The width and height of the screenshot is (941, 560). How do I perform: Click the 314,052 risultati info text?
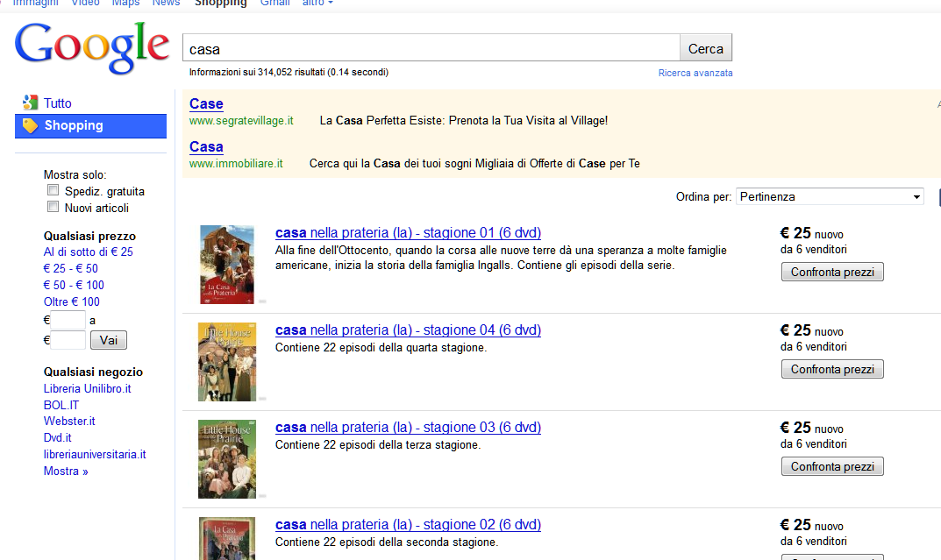[289, 72]
